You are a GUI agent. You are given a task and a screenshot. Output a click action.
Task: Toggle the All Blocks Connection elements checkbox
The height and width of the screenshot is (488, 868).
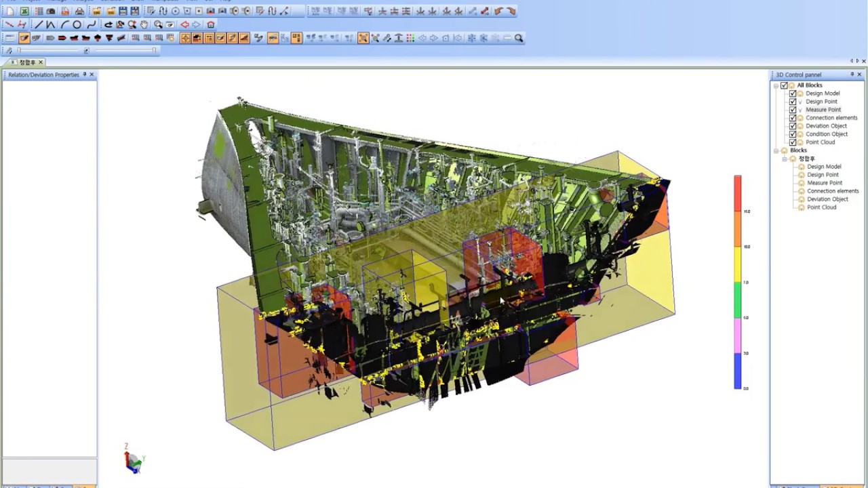pyautogui.click(x=792, y=118)
